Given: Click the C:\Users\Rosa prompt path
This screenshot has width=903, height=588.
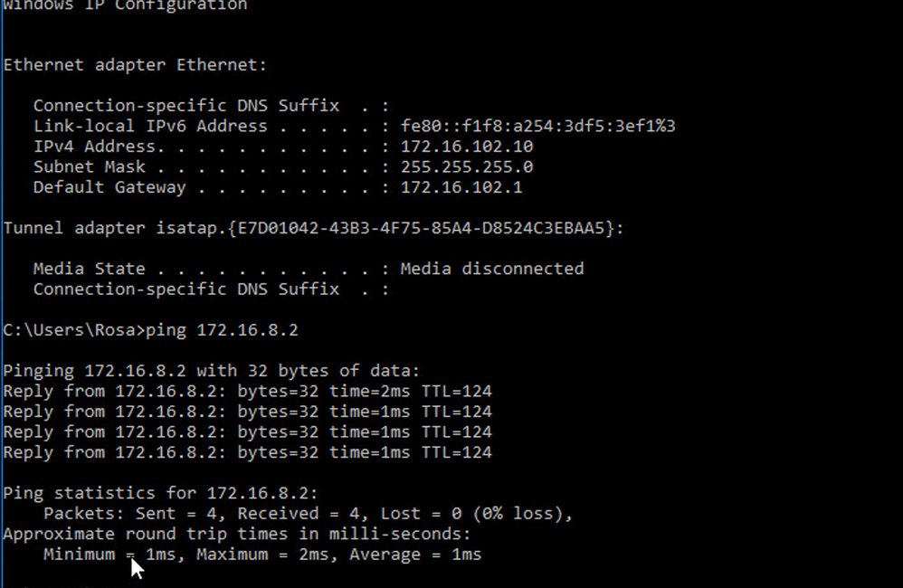Looking at the screenshot, I should tap(69, 330).
